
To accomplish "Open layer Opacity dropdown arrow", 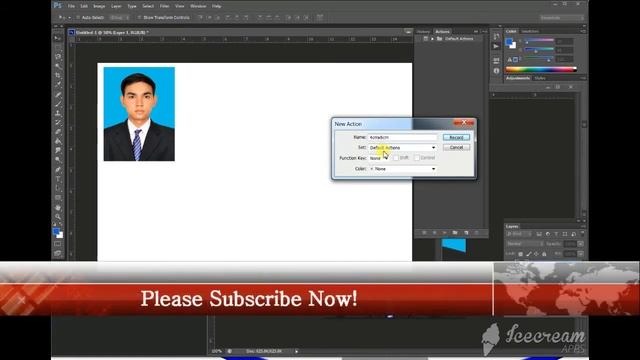I will [x=580, y=244].
